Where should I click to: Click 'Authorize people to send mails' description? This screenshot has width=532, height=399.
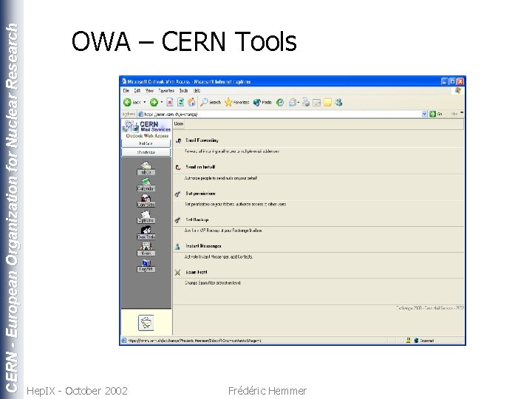(221, 178)
